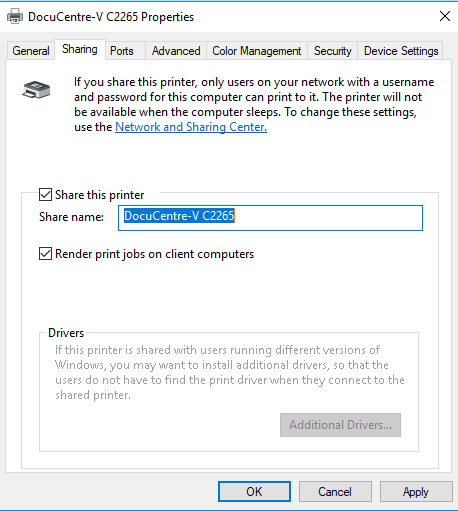
Task: Switch to the Security tab
Action: 332,51
